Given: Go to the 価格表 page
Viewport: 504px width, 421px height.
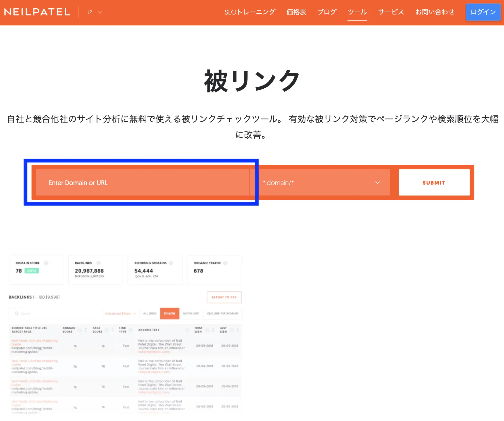Looking at the screenshot, I should pyautogui.click(x=296, y=12).
